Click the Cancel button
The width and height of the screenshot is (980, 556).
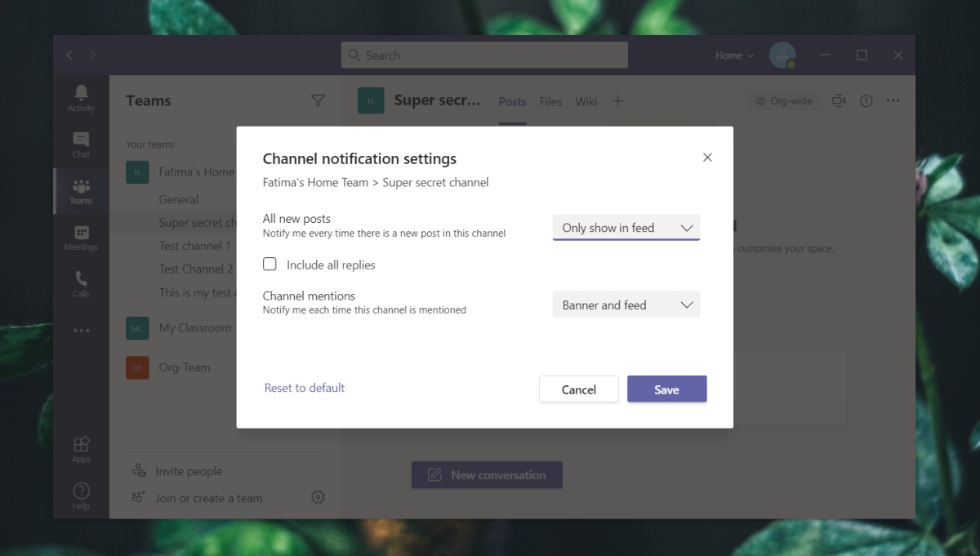coord(579,389)
